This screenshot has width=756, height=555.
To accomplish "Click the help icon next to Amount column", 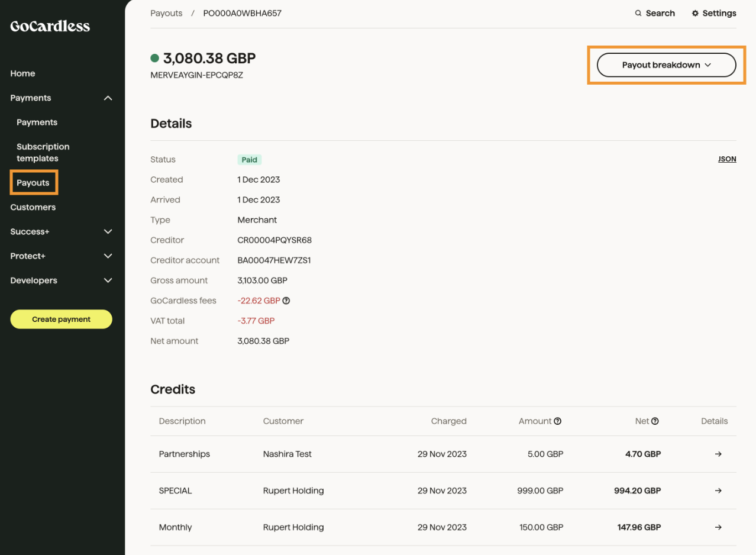I will click(x=557, y=421).
